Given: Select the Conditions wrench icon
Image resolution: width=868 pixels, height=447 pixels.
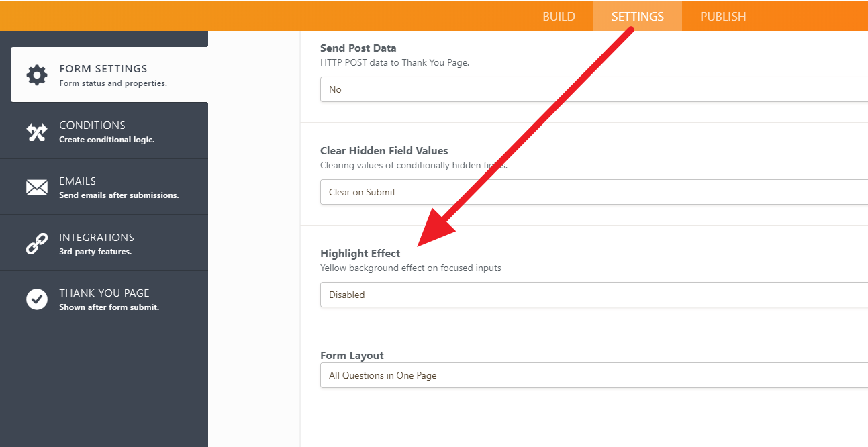Looking at the screenshot, I should coord(36,132).
